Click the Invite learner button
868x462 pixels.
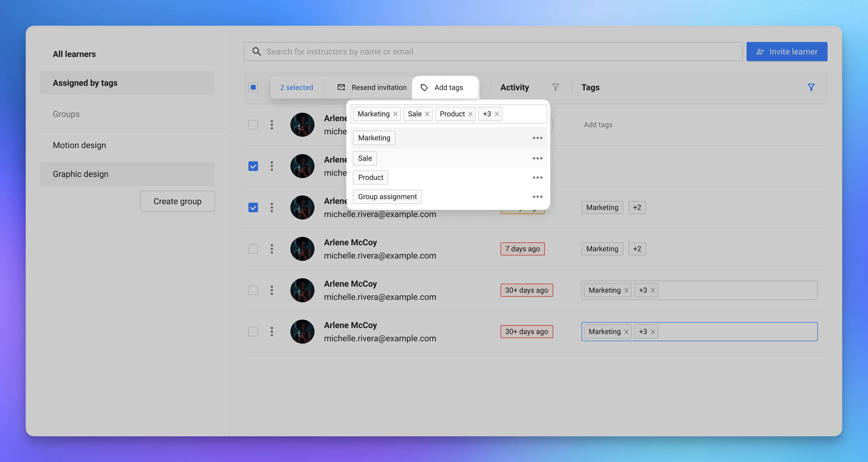tap(787, 52)
